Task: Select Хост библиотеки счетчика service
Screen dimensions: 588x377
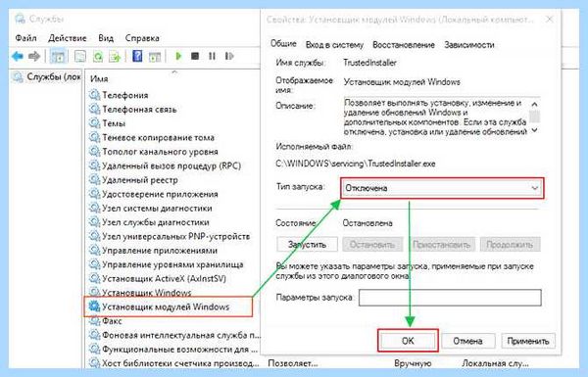Action: pos(180,363)
